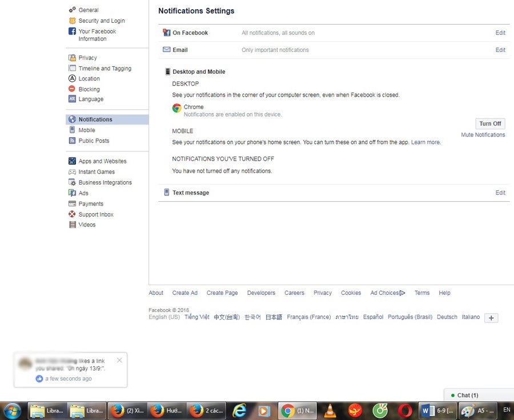Close the like notification popup
Screen dimensions: 514x420
click(119, 360)
